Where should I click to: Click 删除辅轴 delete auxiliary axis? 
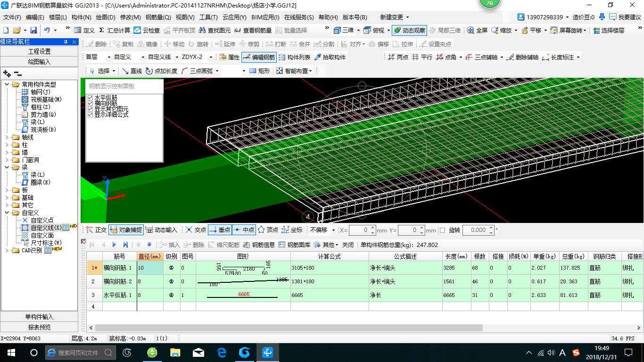[x=522, y=57]
